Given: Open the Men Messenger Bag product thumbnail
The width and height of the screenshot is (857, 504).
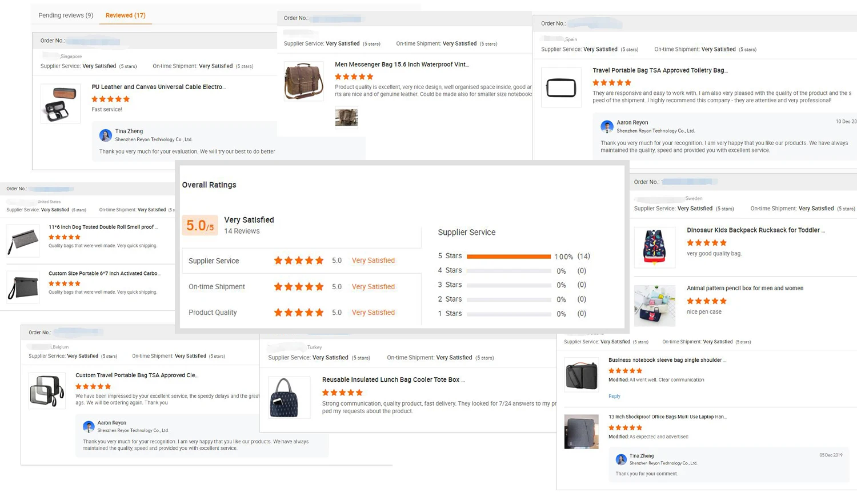Looking at the screenshot, I should (x=303, y=81).
